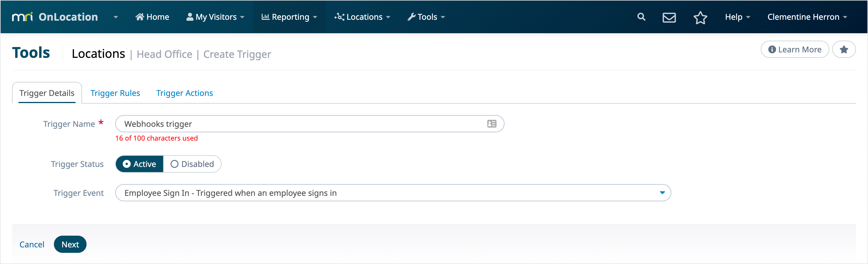Set Trigger Status to Disabled
The image size is (868, 264).
[x=192, y=164]
